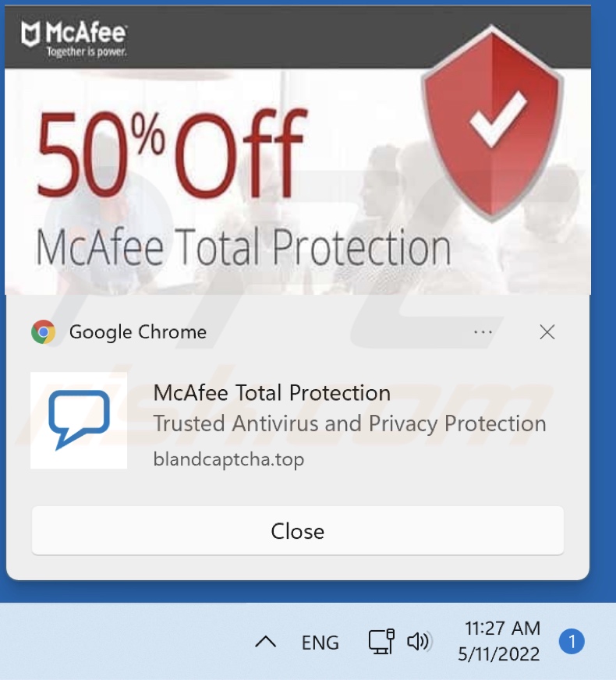
Task: Show hidden icons with tray chevron
Action: pos(265,642)
